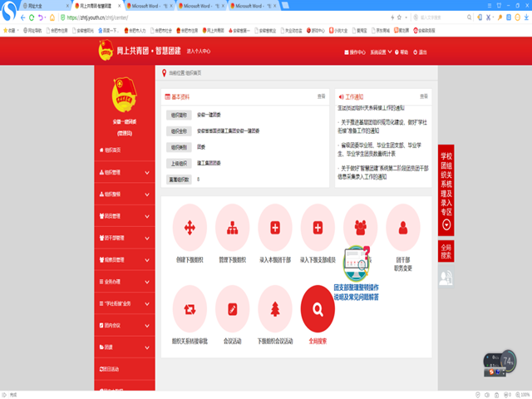The height and width of the screenshot is (399, 532).
Task: Select 组织首页 in the left sidebar
Action: click(x=124, y=150)
